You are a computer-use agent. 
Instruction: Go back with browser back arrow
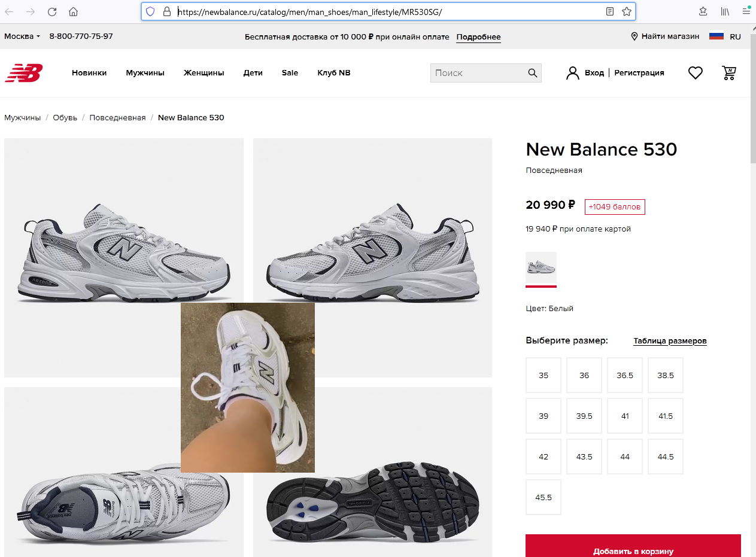[10, 11]
